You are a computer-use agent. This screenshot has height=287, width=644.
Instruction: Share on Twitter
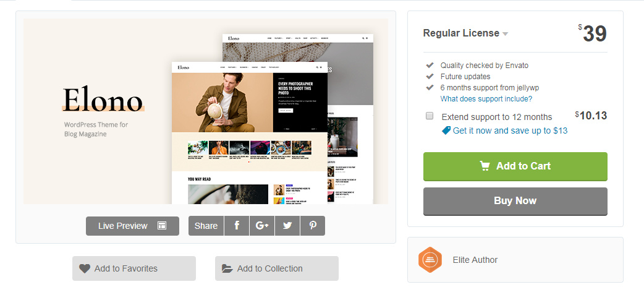coord(287,226)
